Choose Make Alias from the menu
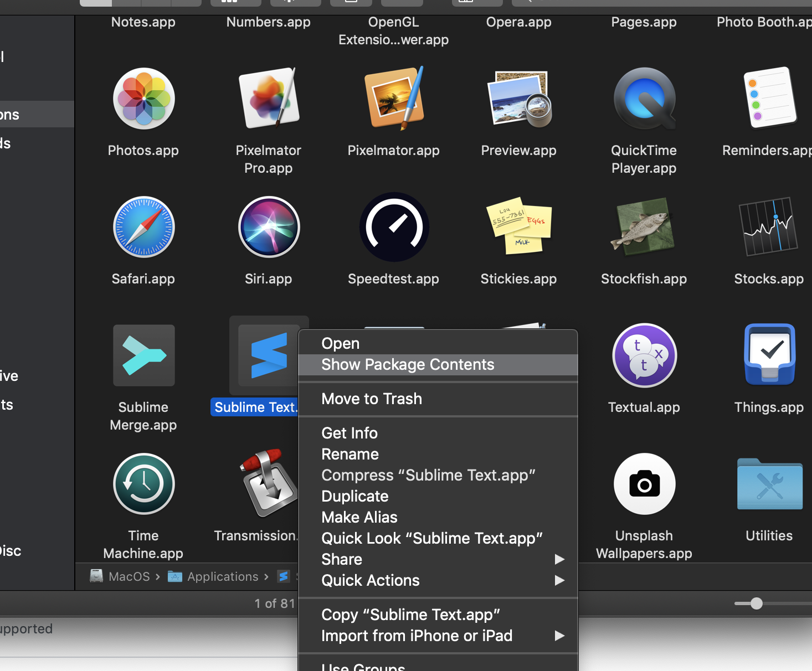 click(x=438, y=518)
